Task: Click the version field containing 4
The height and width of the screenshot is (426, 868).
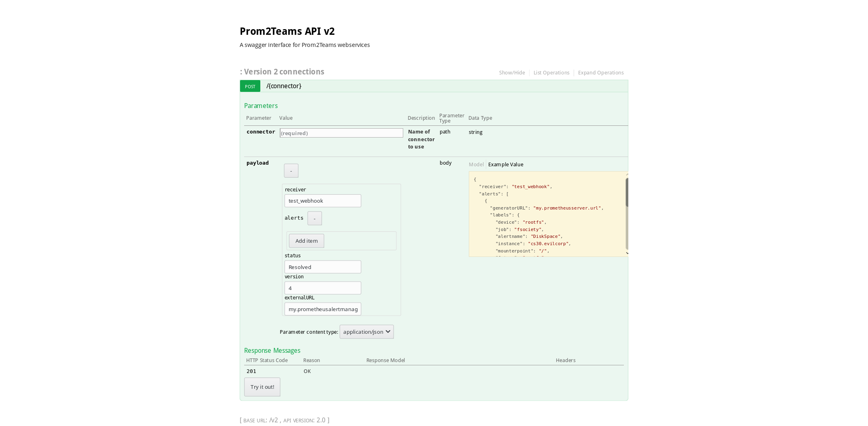Action: [x=322, y=288]
